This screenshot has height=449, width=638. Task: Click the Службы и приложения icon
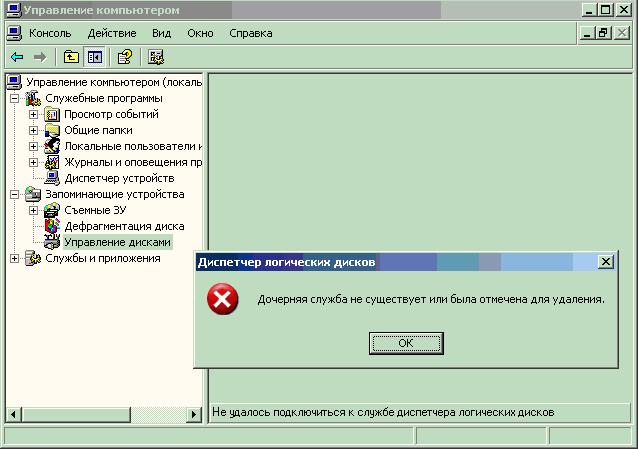pos(33,258)
